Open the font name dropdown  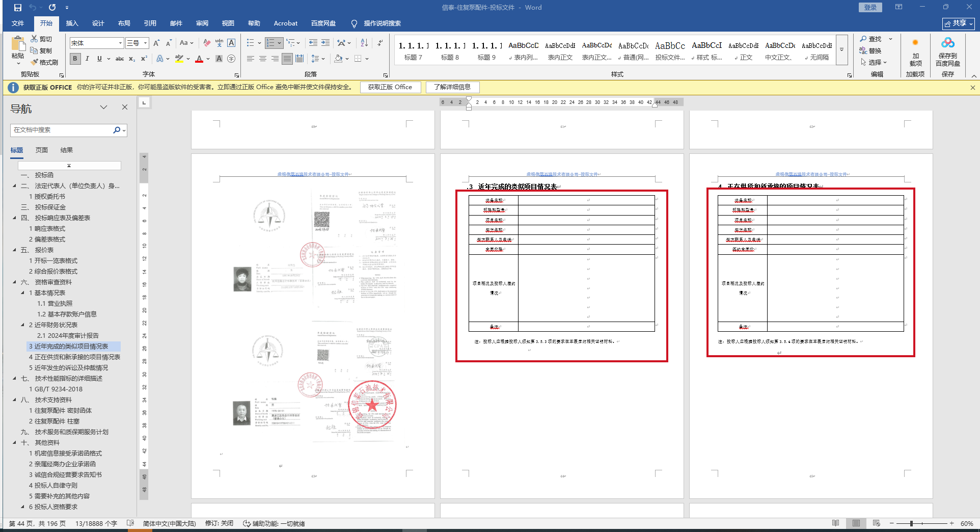point(120,43)
